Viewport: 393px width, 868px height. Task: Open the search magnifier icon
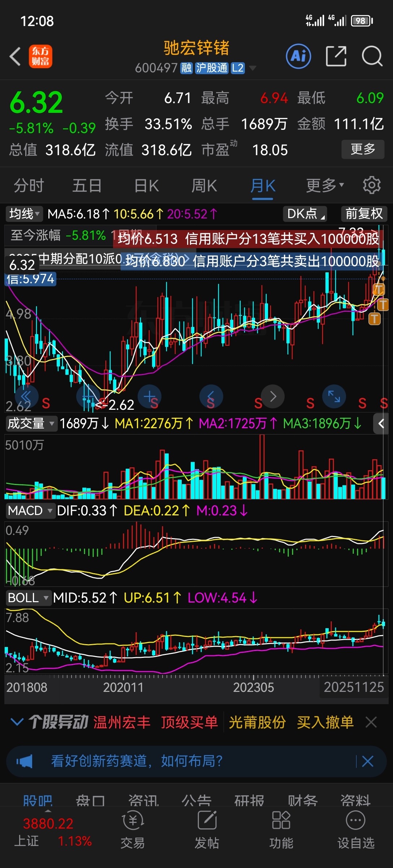(x=372, y=56)
